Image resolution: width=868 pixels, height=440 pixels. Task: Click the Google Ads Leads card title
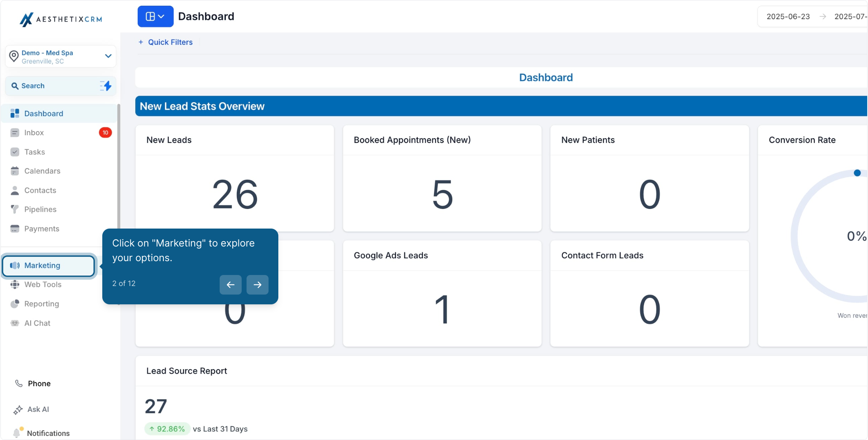[391, 255]
